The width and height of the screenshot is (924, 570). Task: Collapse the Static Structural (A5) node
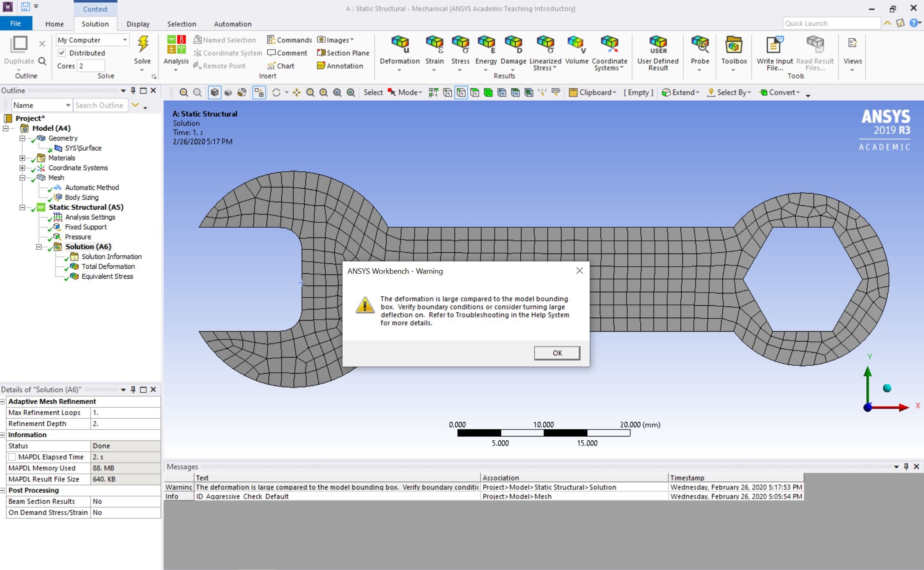(23, 208)
